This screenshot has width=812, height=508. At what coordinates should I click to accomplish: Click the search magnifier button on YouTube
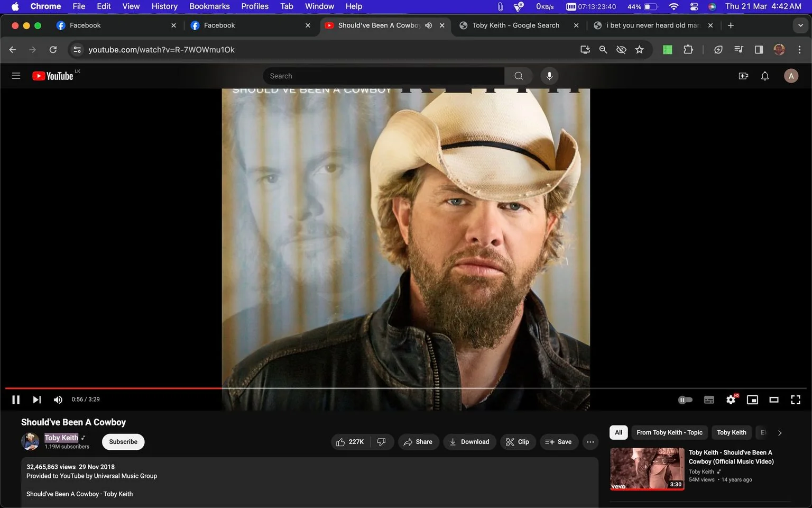pyautogui.click(x=519, y=76)
